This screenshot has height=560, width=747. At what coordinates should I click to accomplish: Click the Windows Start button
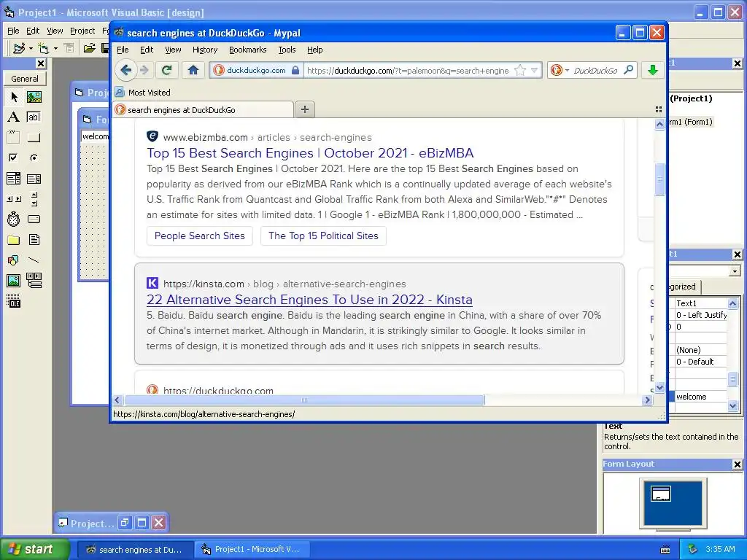34,549
